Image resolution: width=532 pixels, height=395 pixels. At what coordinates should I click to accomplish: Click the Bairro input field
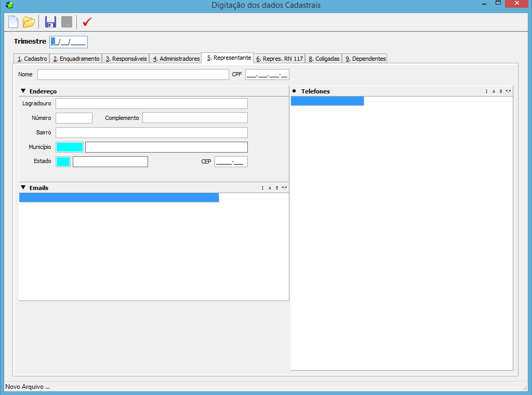click(151, 132)
